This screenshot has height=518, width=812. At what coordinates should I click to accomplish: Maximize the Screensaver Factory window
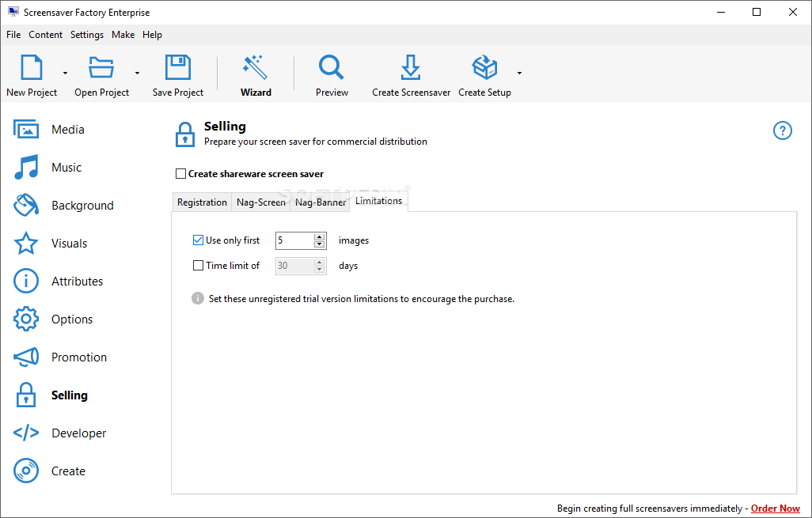click(x=757, y=12)
